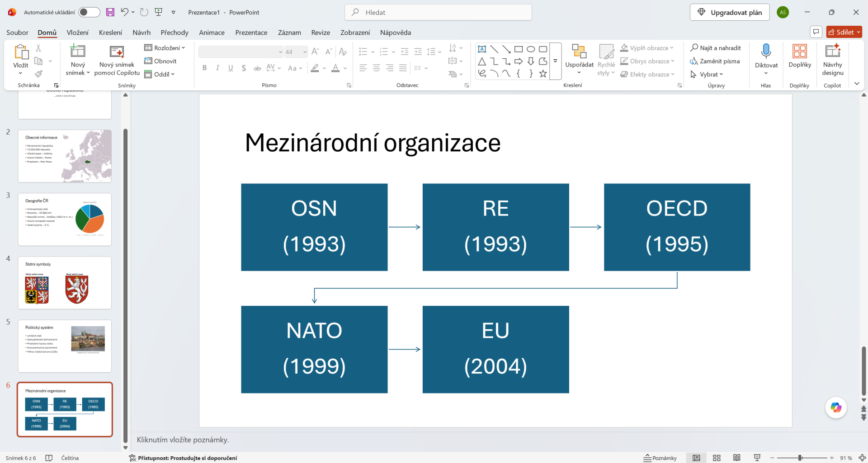Click Najít a nahradit button
The image size is (868, 463).
click(x=715, y=47)
